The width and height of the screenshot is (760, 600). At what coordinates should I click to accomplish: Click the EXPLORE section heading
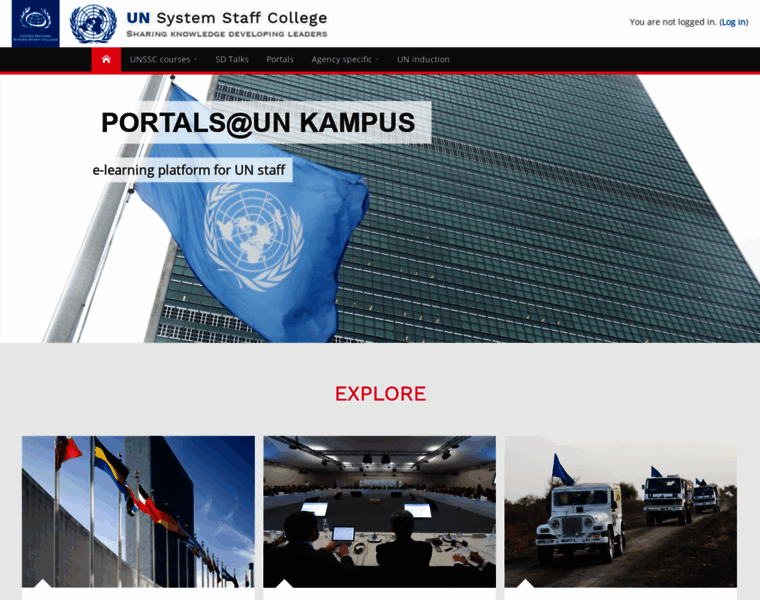(380, 394)
